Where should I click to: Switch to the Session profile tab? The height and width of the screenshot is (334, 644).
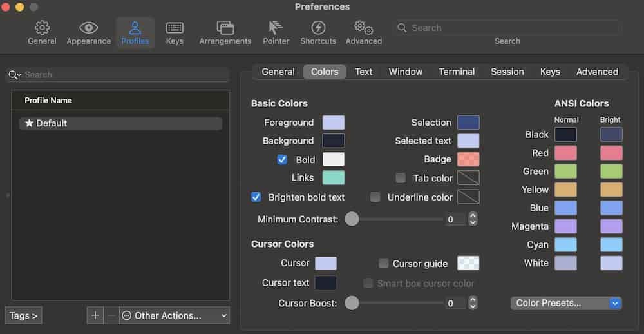pyautogui.click(x=507, y=72)
